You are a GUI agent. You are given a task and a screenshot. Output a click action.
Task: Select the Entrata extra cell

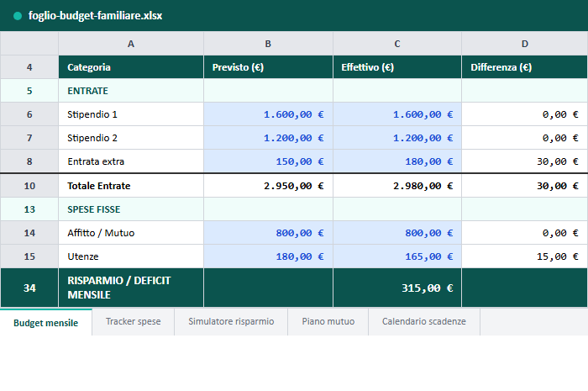pyautogui.click(x=131, y=161)
